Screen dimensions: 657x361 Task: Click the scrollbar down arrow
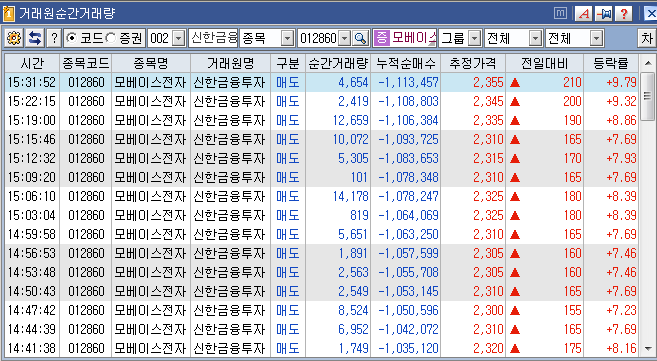648,348
